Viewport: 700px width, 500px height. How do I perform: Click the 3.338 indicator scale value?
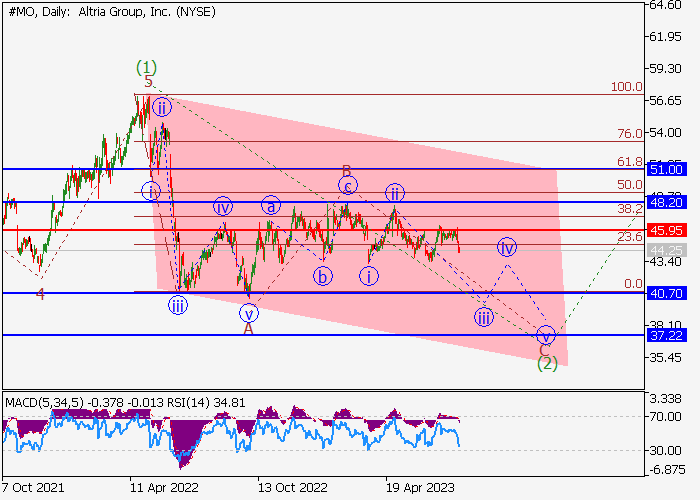(666, 399)
